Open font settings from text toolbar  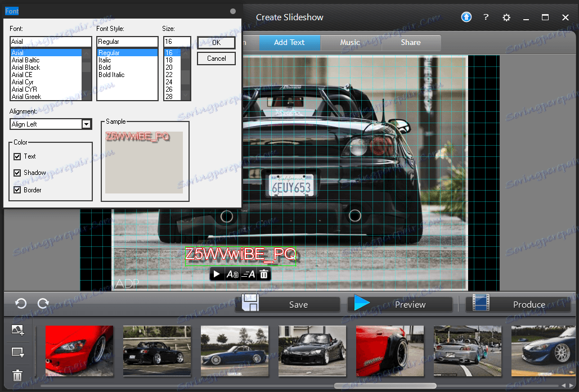pyautogui.click(x=232, y=274)
